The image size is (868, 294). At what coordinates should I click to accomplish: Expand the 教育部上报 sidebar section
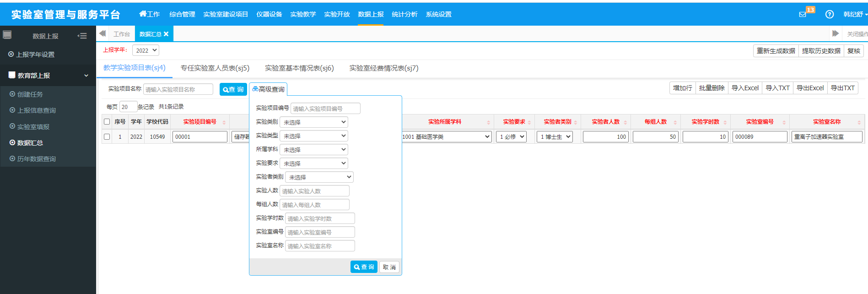point(48,76)
